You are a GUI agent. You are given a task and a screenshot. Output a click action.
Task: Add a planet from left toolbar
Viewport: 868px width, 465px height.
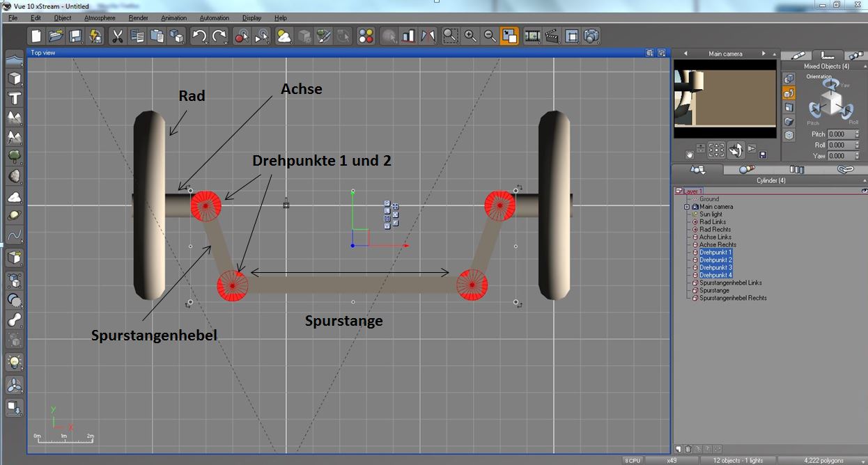tap(14, 216)
